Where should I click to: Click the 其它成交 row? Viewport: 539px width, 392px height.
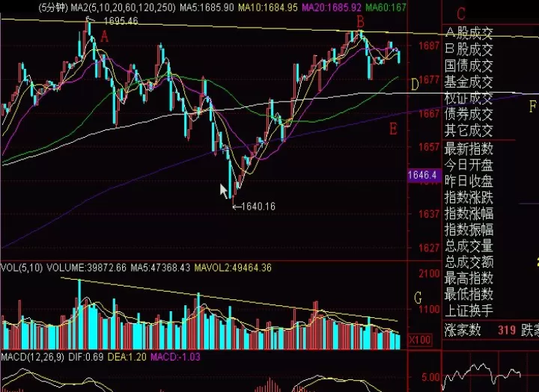pos(469,130)
